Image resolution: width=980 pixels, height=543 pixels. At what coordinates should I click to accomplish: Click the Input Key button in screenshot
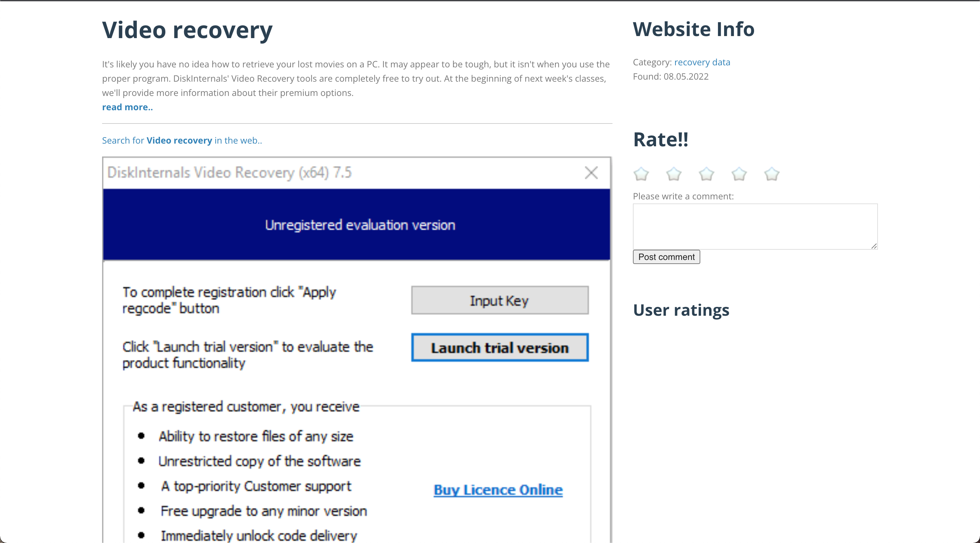tap(500, 300)
